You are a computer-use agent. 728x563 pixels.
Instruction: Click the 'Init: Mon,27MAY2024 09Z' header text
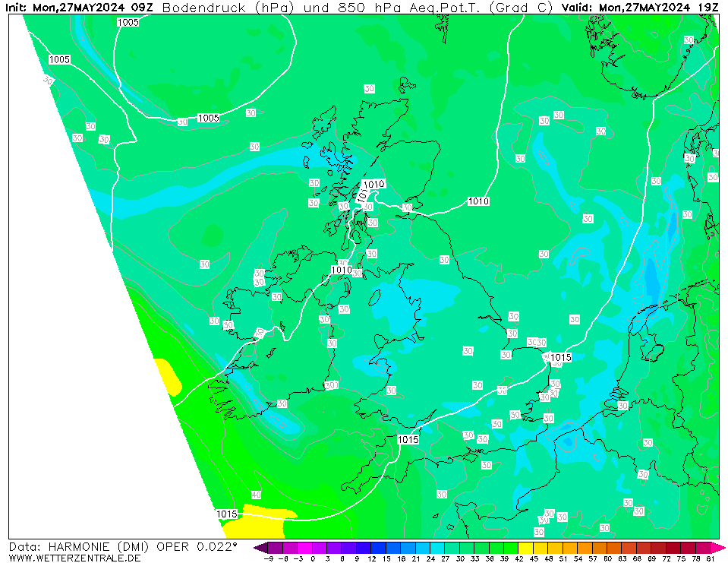pyautogui.click(x=79, y=8)
